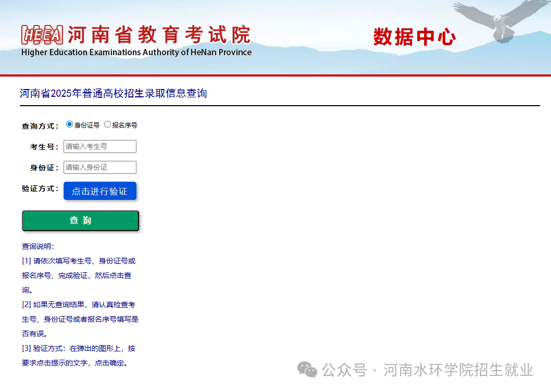Switch query mode back to 身份证号
551x392 pixels.
[69, 124]
